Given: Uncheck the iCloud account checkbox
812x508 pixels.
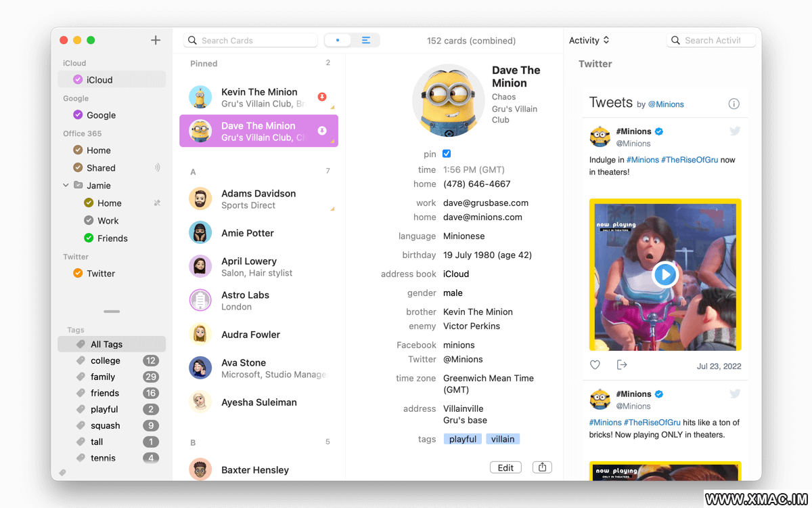Looking at the screenshot, I should [x=78, y=80].
